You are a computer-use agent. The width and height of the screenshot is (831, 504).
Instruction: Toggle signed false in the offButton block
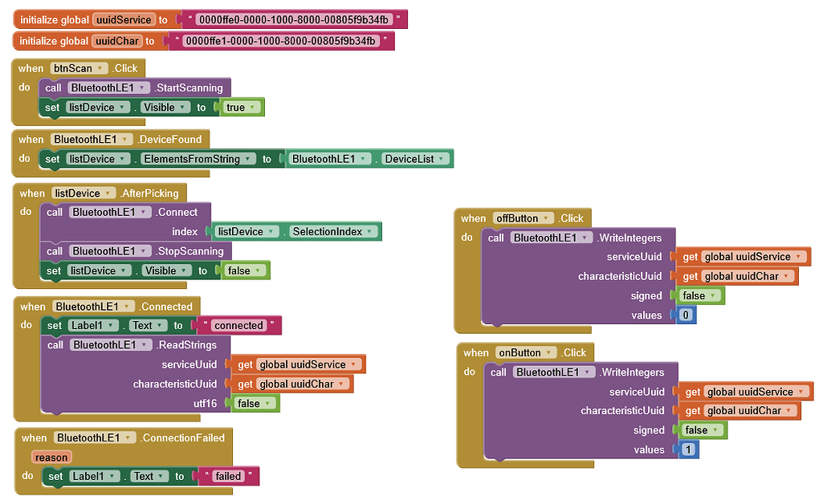pyautogui.click(x=699, y=295)
